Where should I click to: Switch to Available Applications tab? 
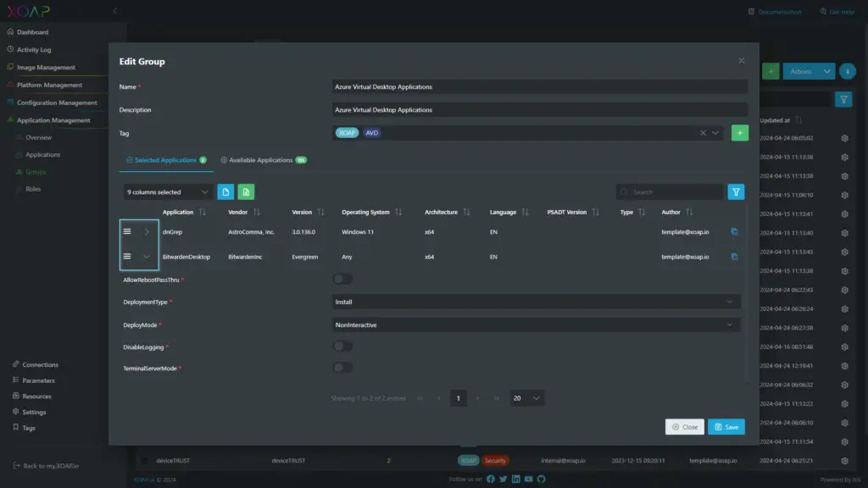[264, 160]
